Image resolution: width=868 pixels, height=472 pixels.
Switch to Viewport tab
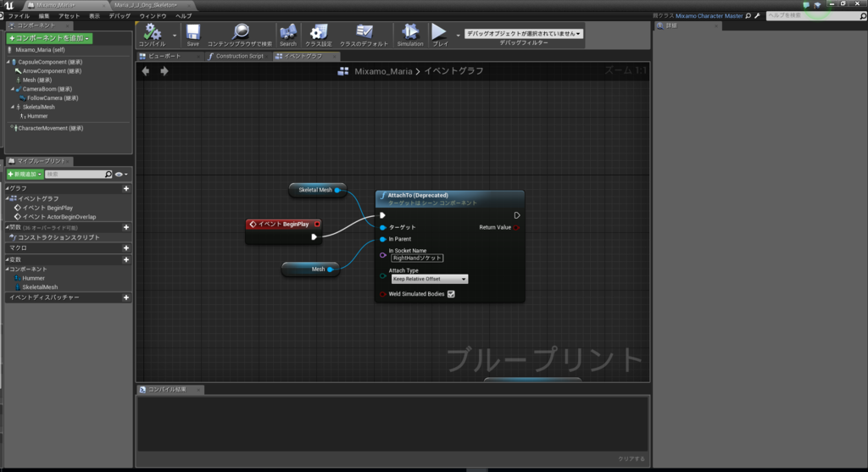pos(164,56)
